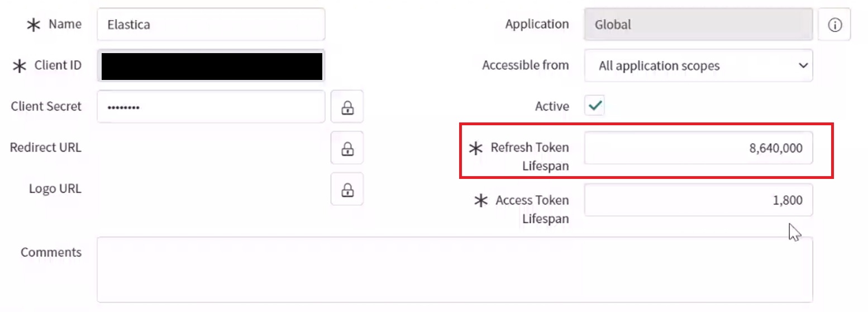The width and height of the screenshot is (868, 312).
Task: Select the Global Application field
Action: click(698, 25)
